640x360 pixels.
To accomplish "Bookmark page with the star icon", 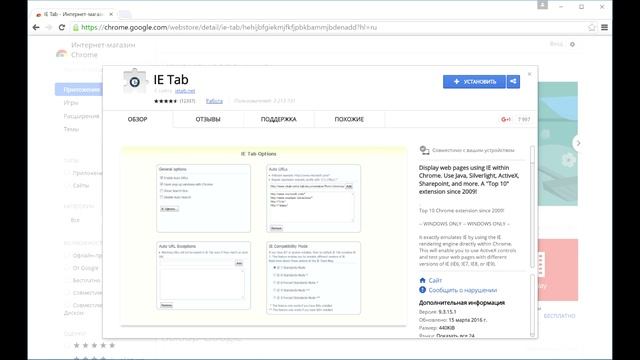I will [x=592, y=27].
